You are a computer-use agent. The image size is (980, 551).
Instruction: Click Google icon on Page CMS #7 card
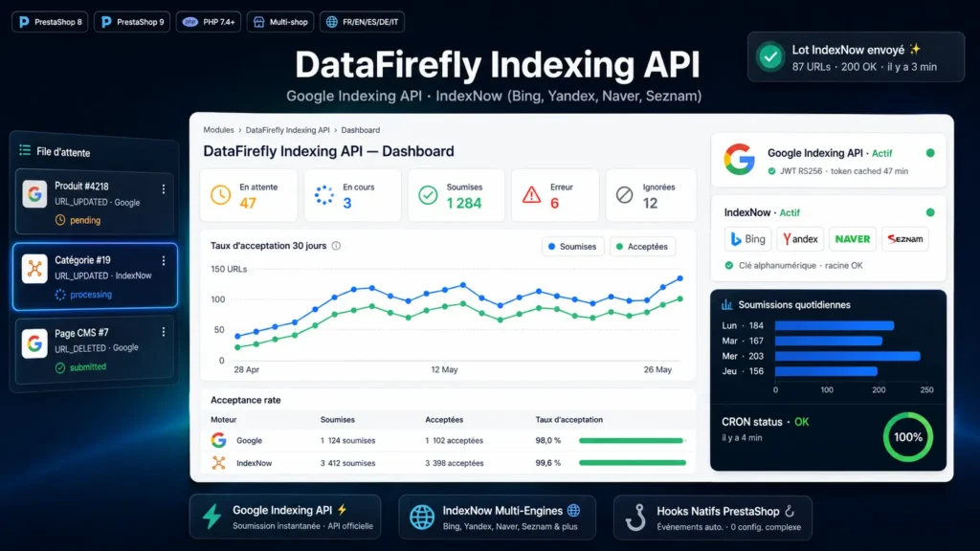point(34,343)
